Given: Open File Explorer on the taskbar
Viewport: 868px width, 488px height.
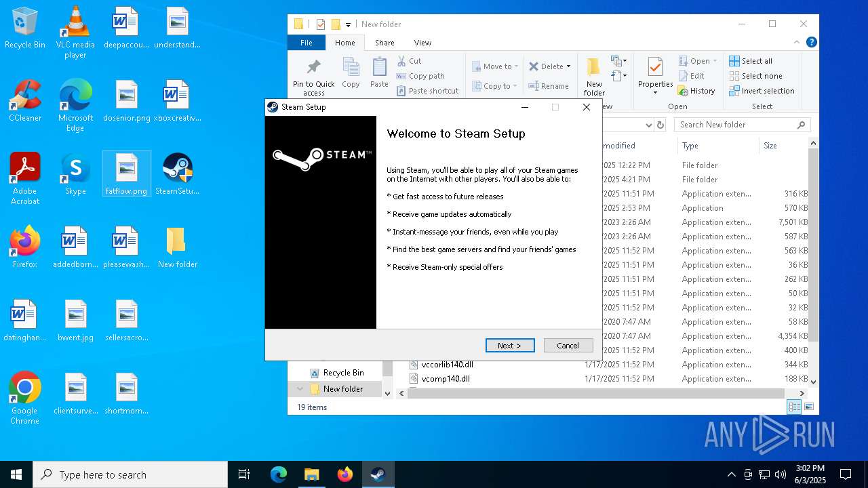Looking at the screenshot, I should pos(311,474).
